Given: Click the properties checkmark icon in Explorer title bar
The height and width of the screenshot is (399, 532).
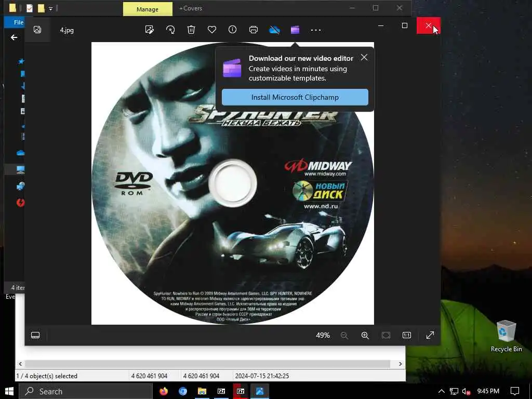Looking at the screenshot, I should (x=30, y=8).
